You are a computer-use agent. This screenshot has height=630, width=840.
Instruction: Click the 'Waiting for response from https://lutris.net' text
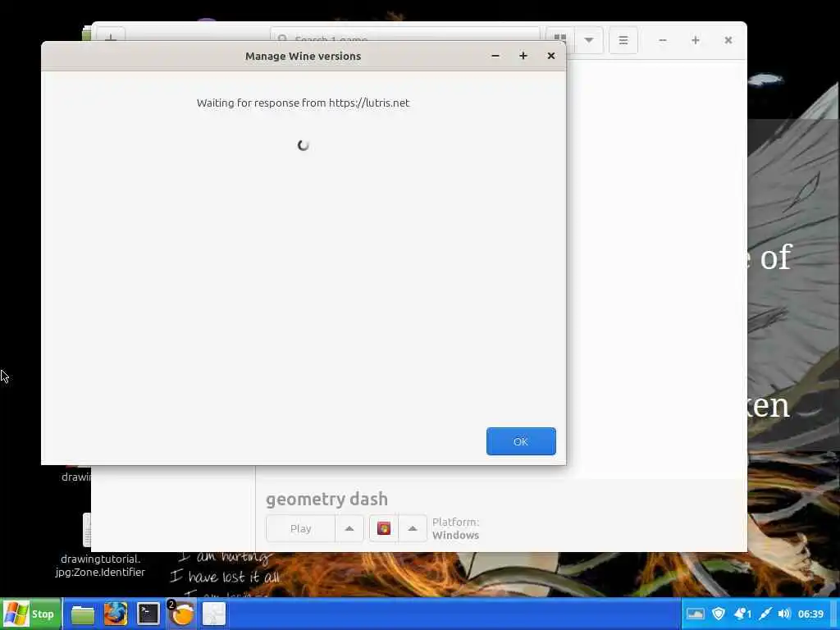tap(303, 103)
